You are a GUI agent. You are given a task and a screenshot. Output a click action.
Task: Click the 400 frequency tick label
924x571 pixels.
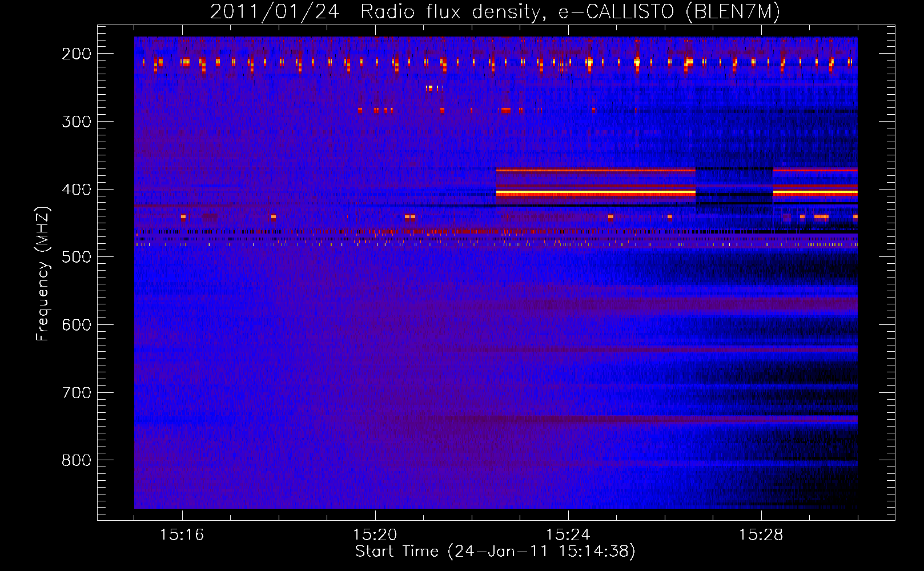(77, 189)
